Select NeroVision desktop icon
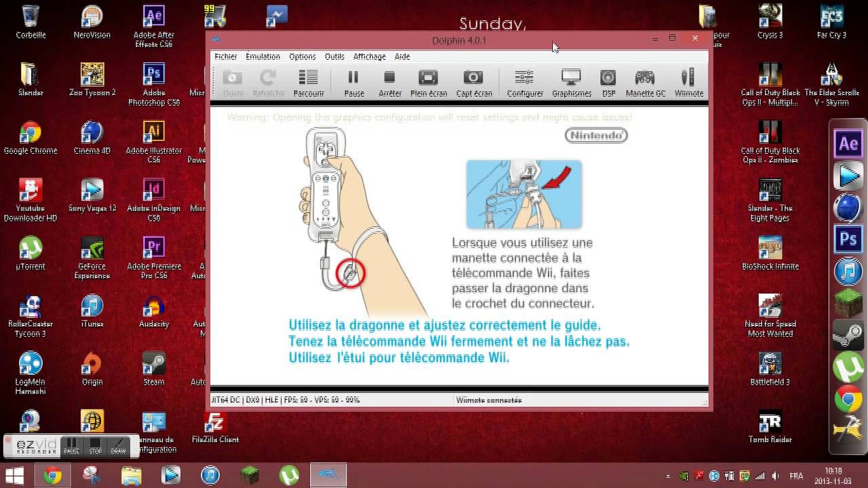The image size is (868, 488). point(92,22)
